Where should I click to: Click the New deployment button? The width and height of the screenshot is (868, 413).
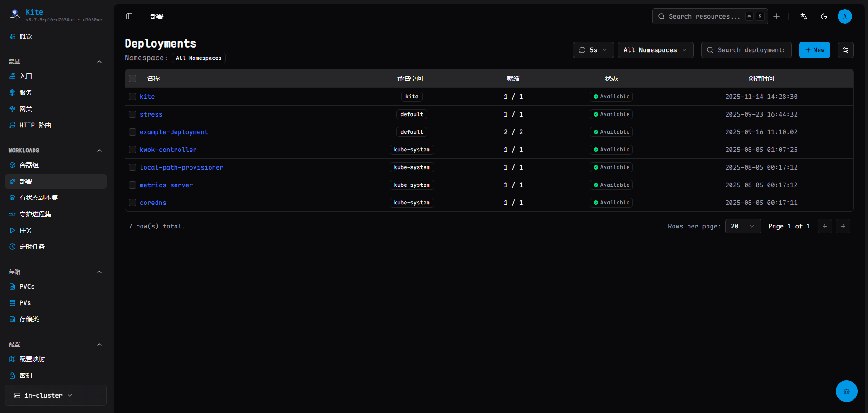(x=814, y=50)
